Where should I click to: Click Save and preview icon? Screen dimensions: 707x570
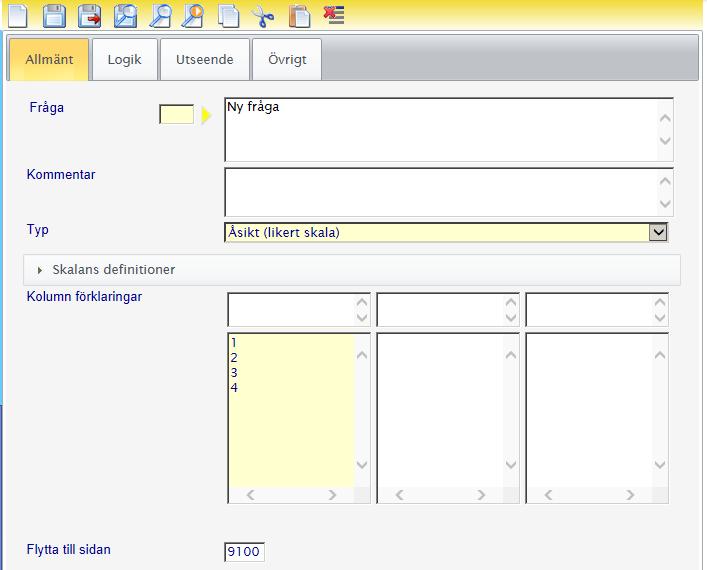[x=125, y=15]
